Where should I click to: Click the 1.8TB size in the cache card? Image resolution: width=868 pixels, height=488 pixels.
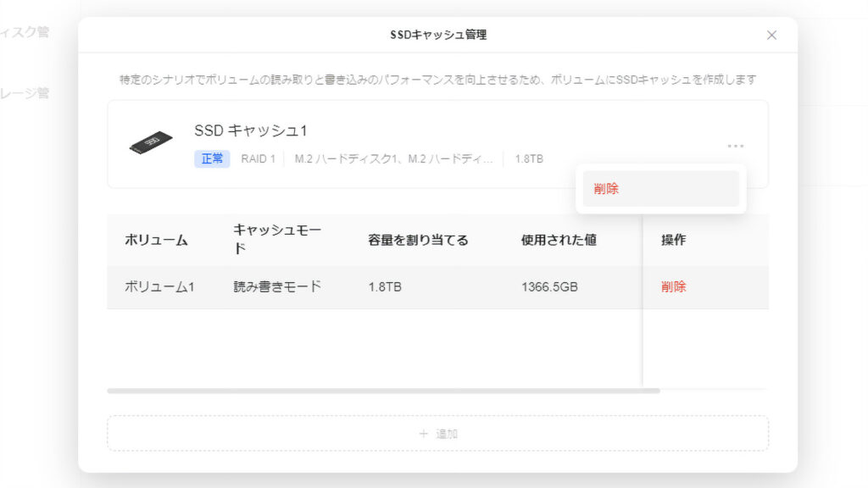point(529,158)
